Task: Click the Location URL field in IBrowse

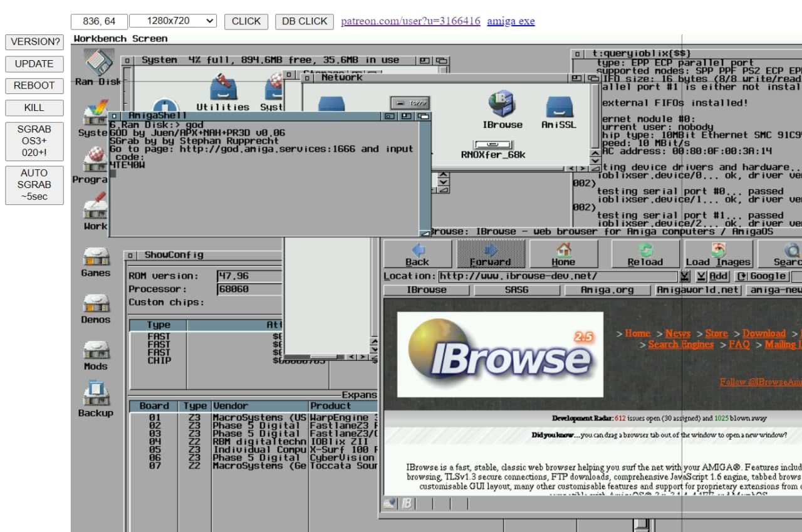Action: pyautogui.click(x=558, y=276)
